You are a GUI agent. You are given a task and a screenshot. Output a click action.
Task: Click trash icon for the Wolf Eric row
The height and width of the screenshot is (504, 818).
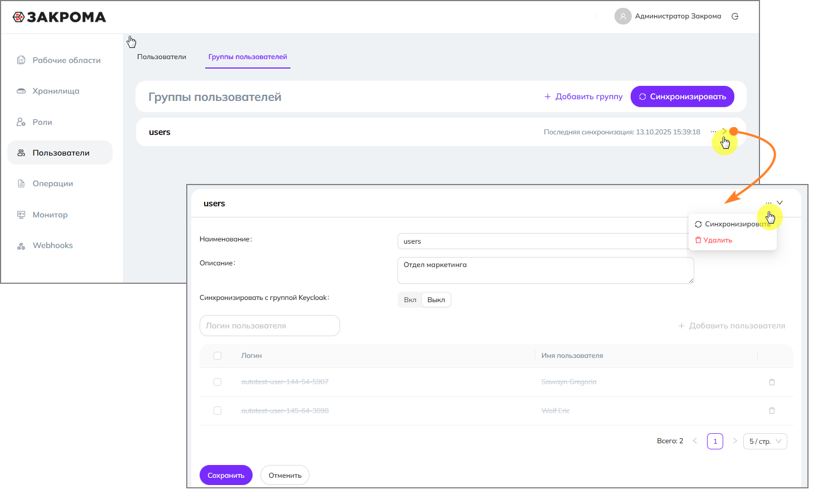[x=772, y=411]
